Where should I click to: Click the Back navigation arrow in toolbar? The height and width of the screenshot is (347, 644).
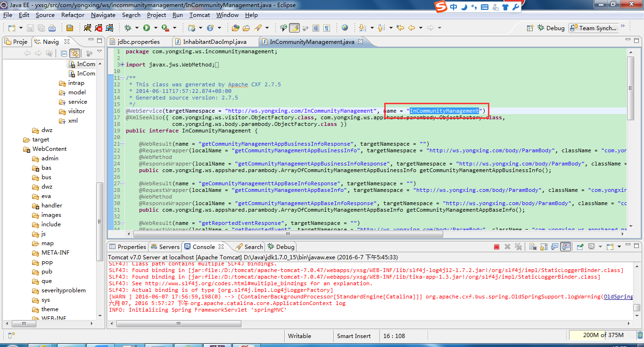point(412,28)
